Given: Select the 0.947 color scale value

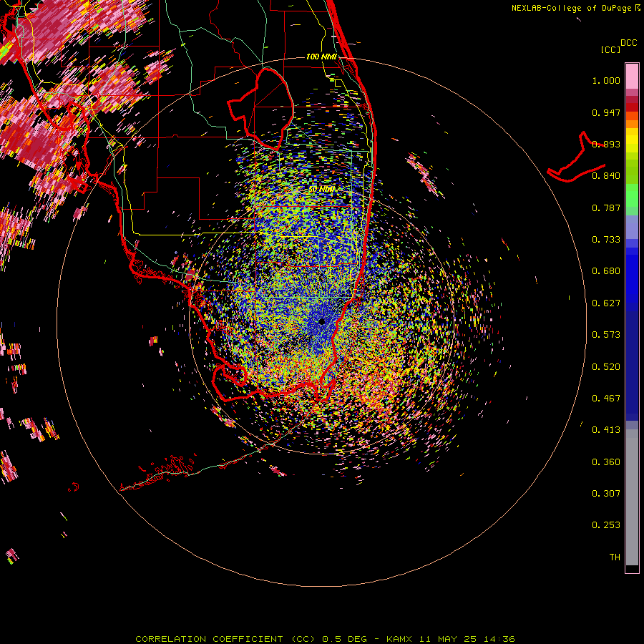Looking at the screenshot, I should tap(606, 112).
